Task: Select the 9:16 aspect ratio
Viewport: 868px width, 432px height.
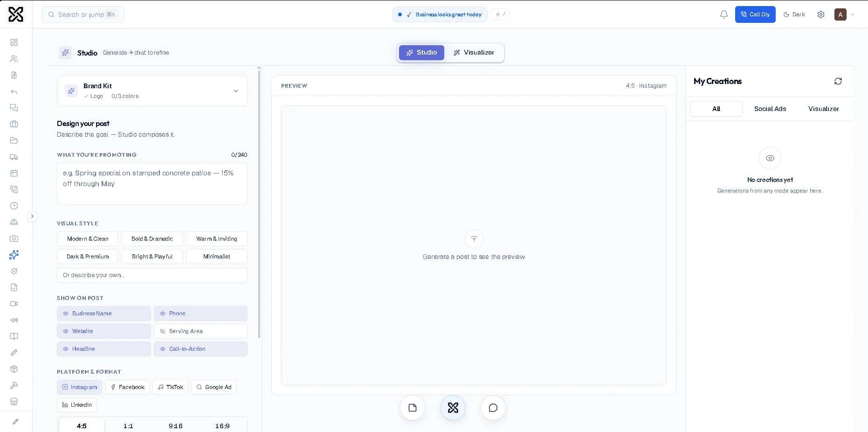Action: [x=176, y=426]
